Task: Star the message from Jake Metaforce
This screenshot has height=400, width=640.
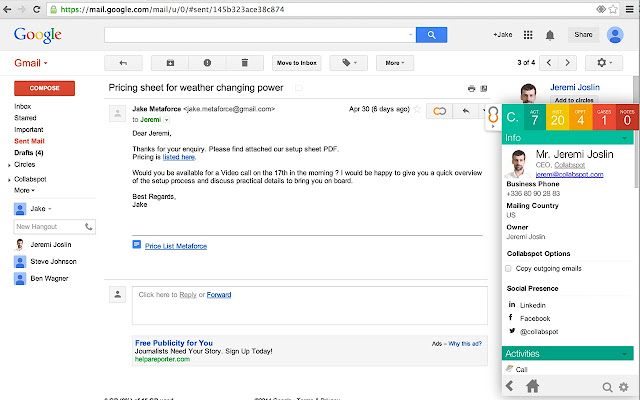Action: pos(417,109)
